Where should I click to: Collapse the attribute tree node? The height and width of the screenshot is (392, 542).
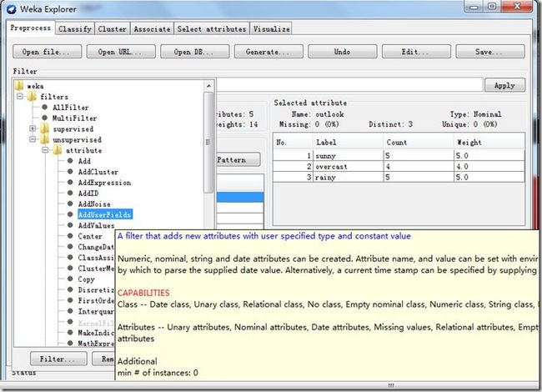(x=46, y=150)
